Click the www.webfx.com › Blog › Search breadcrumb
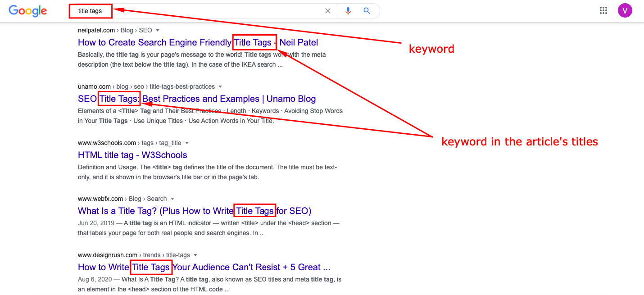Image resolution: width=644 pixels, height=295 pixels. [122, 199]
